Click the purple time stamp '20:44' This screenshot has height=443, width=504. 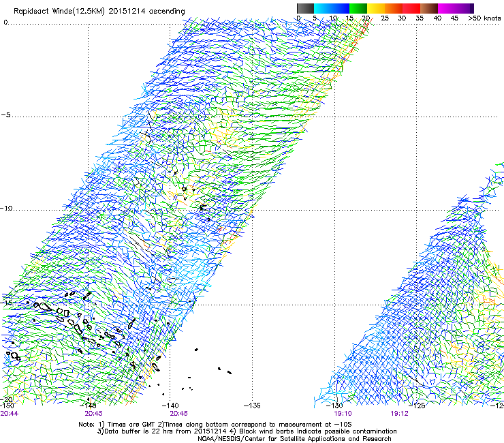(x=10, y=414)
